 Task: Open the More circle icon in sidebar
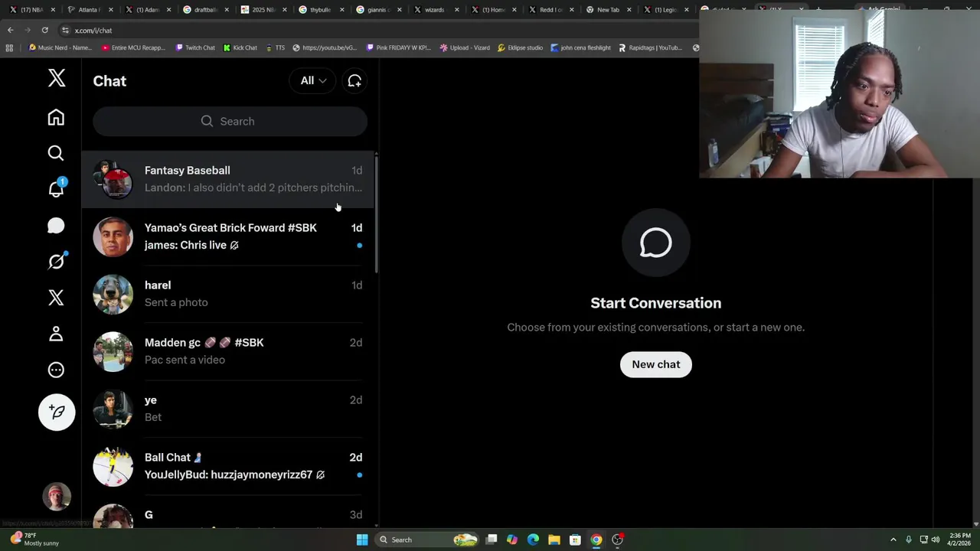pyautogui.click(x=56, y=370)
